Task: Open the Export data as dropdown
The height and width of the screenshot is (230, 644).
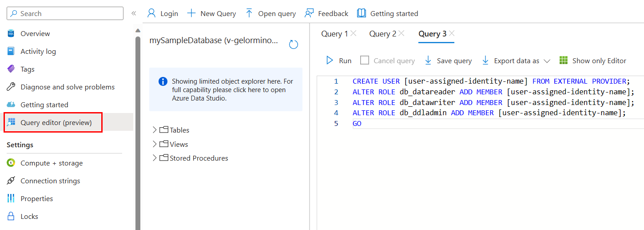Action: coord(522,61)
